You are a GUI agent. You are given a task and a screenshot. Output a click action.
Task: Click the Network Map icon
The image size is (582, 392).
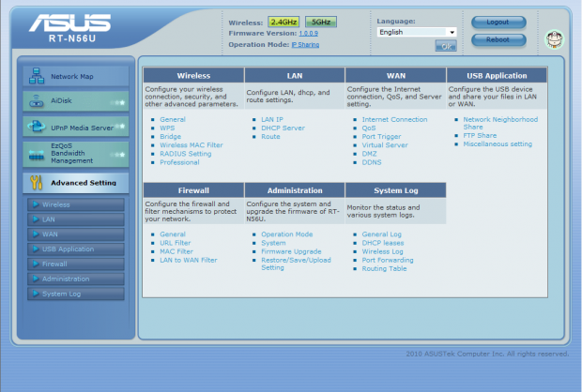(37, 76)
